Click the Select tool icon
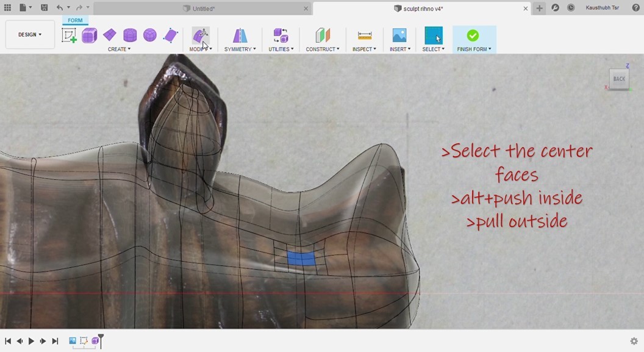 pos(434,35)
